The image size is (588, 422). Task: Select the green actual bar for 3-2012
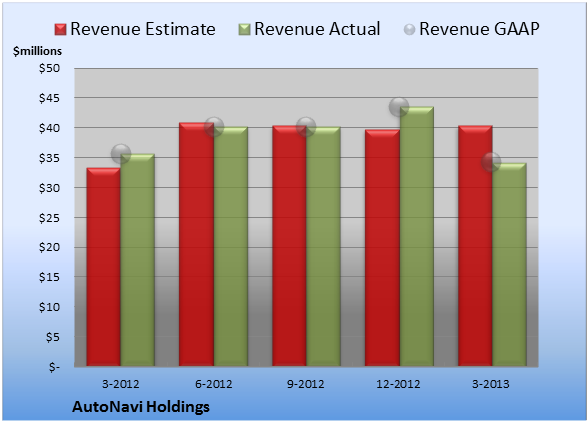pyautogui.click(x=137, y=260)
